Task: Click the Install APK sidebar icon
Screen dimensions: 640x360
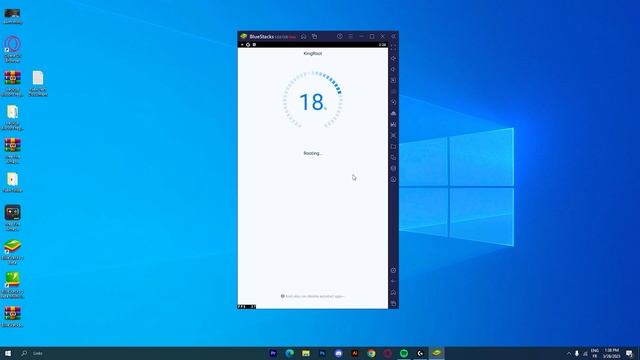Action: tap(393, 124)
